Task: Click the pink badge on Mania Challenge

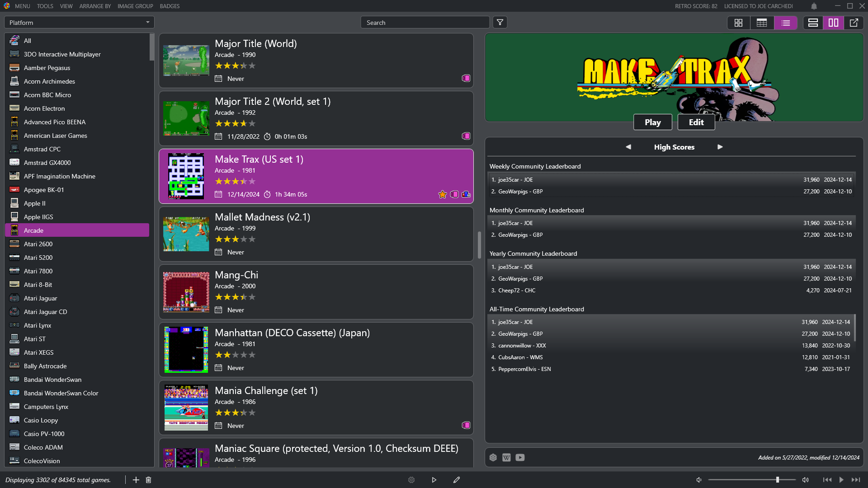Action: [x=466, y=425]
